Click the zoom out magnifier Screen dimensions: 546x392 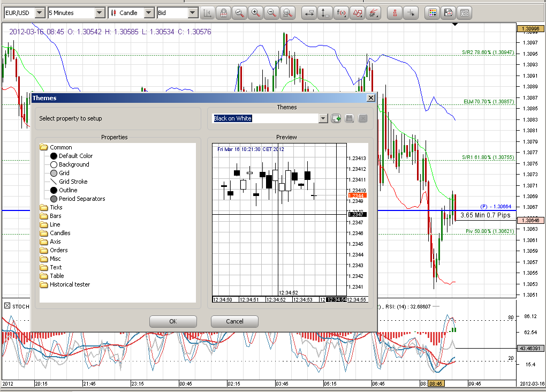(271, 13)
